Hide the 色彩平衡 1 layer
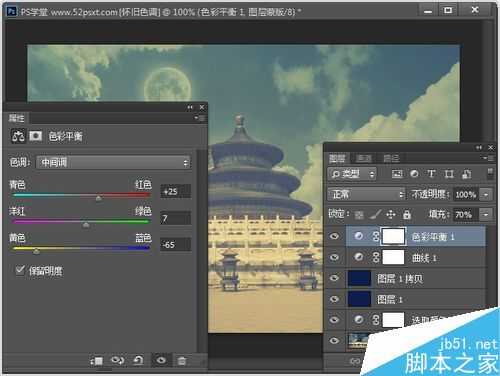This screenshot has height=376, width=500. [334, 236]
